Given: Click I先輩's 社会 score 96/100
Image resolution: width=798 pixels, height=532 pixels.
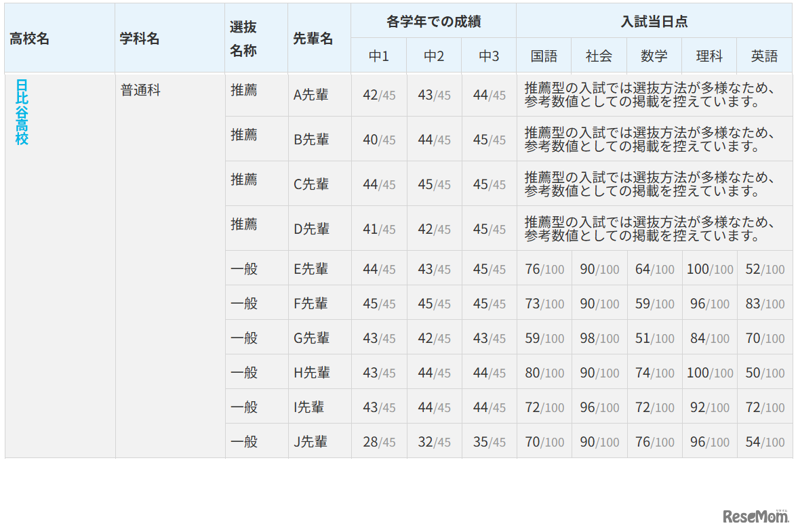Looking at the screenshot, I should point(599,407).
